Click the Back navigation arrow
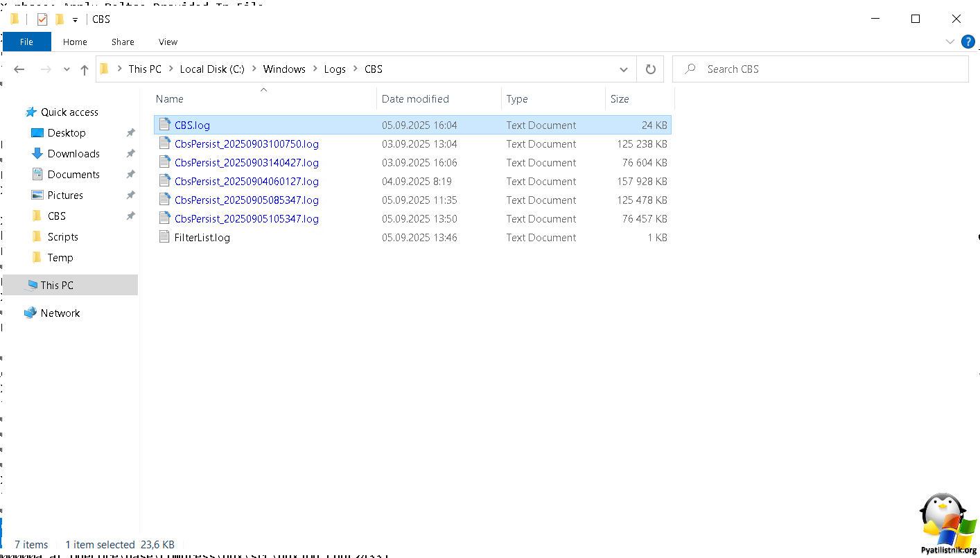 click(x=19, y=69)
